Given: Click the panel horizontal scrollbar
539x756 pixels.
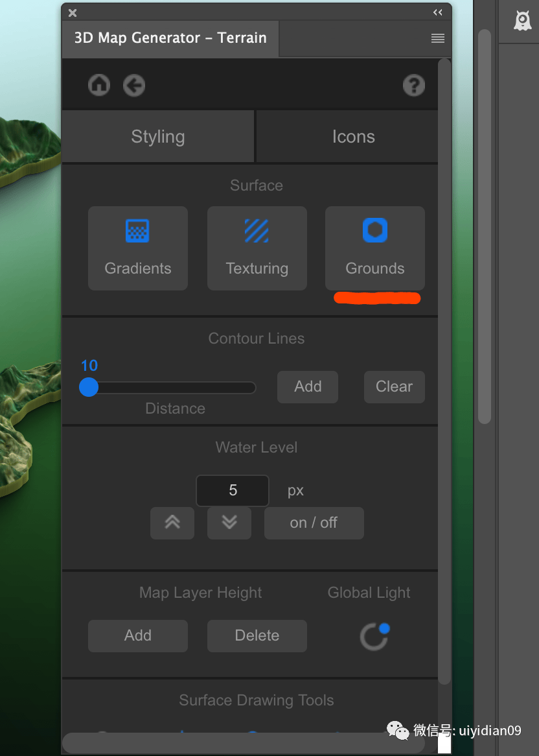Looking at the screenshot, I should tap(243, 743).
